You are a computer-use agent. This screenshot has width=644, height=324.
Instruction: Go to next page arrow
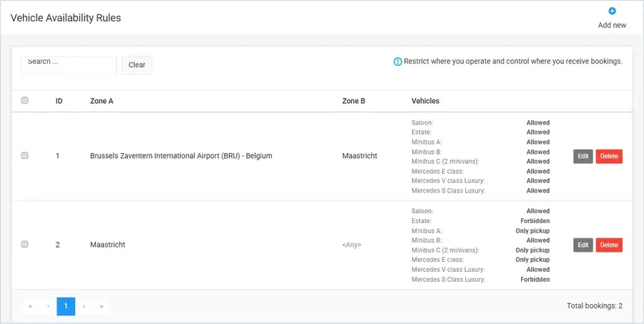(x=84, y=306)
